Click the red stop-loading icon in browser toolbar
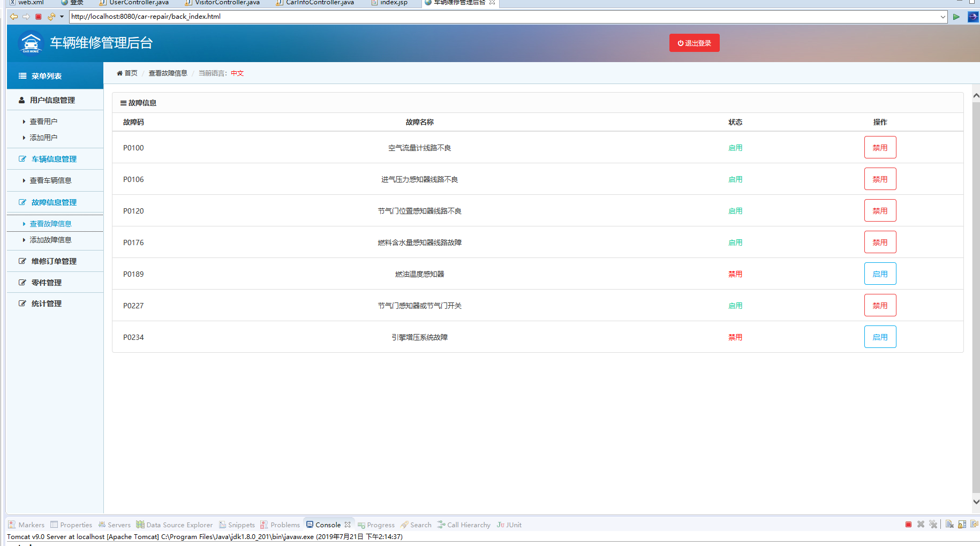This screenshot has height=546, width=980. click(x=38, y=17)
